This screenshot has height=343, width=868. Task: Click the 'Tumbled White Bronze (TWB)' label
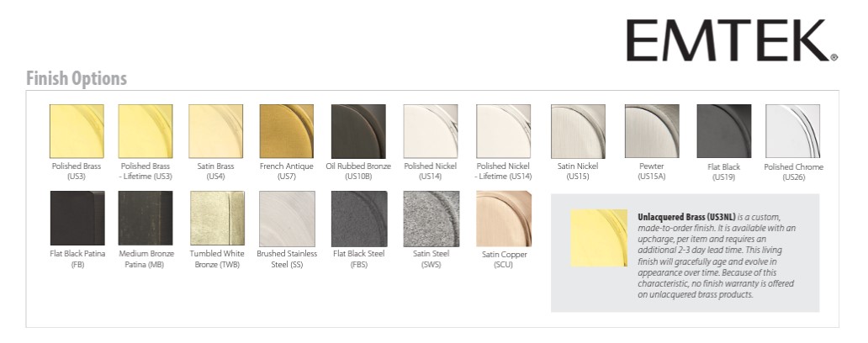click(x=217, y=259)
